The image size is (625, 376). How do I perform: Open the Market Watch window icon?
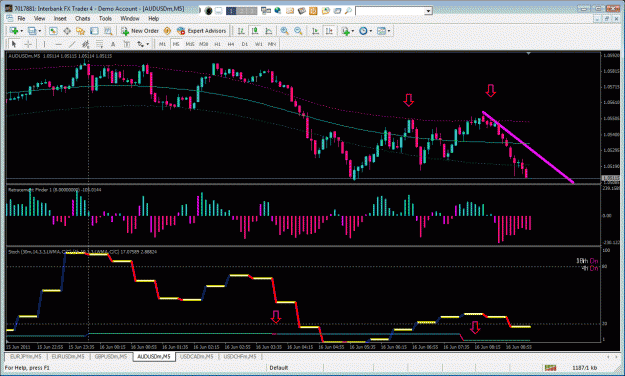tap(53, 31)
